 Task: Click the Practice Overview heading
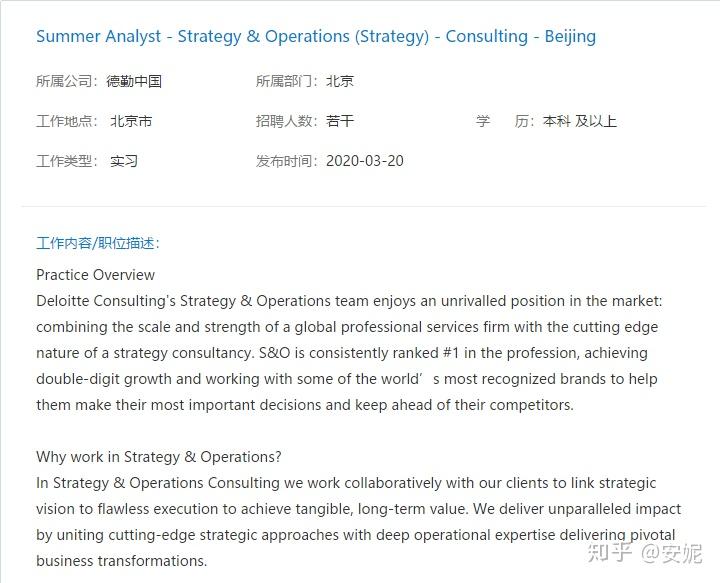click(96, 274)
